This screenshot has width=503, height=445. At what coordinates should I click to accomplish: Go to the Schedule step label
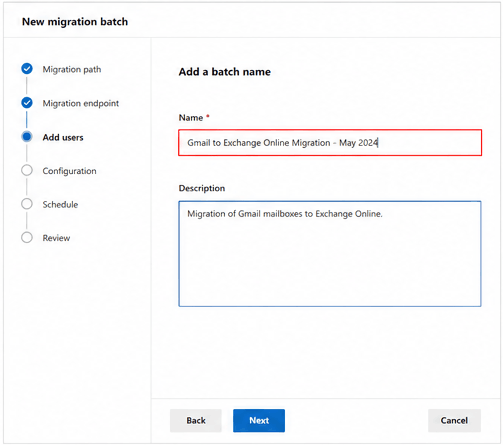pyautogui.click(x=60, y=204)
